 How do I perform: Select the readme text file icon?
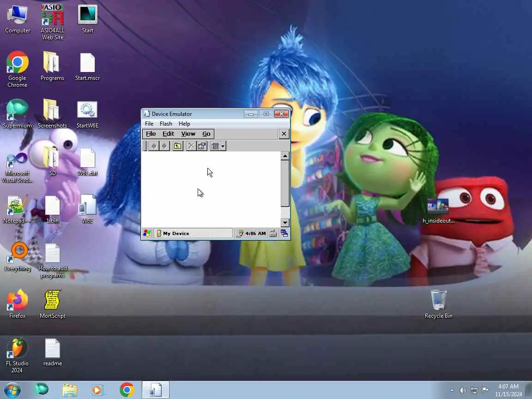pos(53,352)
